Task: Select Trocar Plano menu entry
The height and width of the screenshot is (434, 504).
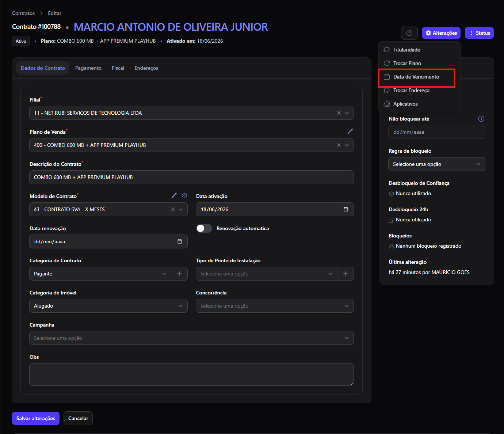Action: coord(420,63)
